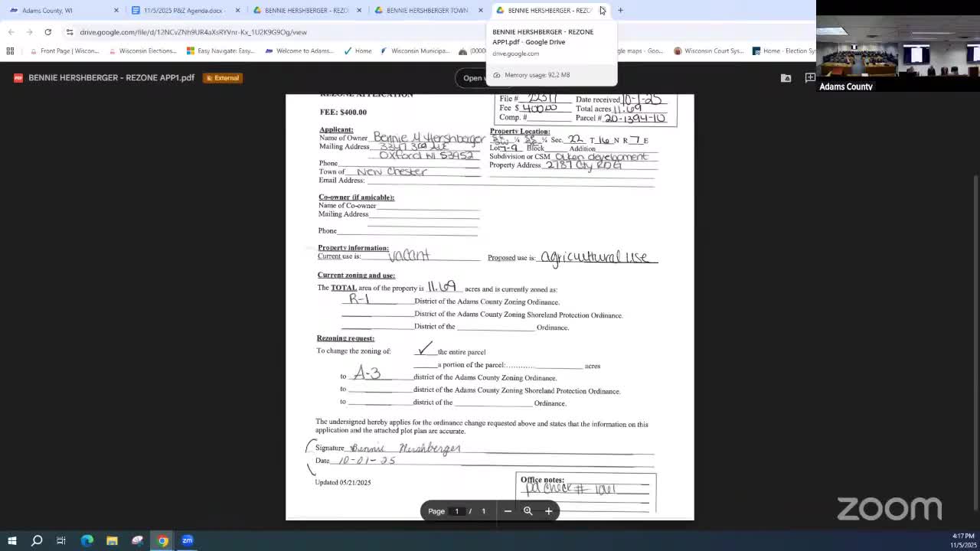Reset PDF zoom with magnifier icon
980x551 pixels.
pyautogui.click(x=528, y=511)
